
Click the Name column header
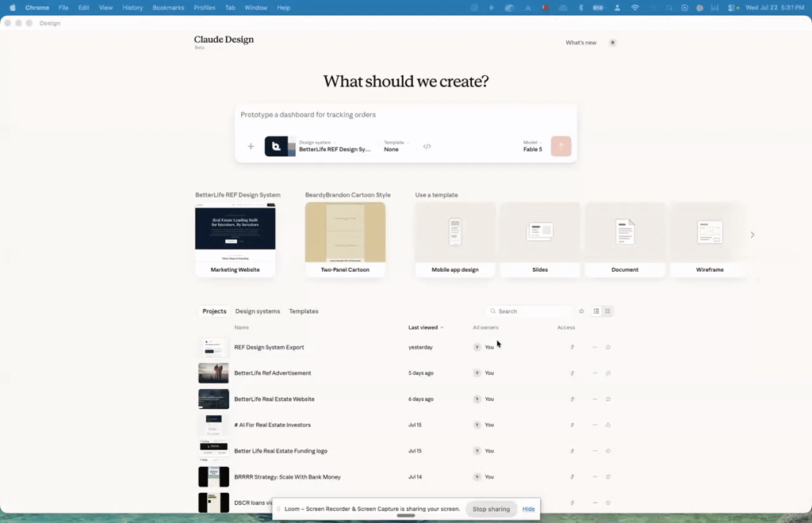click(x=241, y=327)
